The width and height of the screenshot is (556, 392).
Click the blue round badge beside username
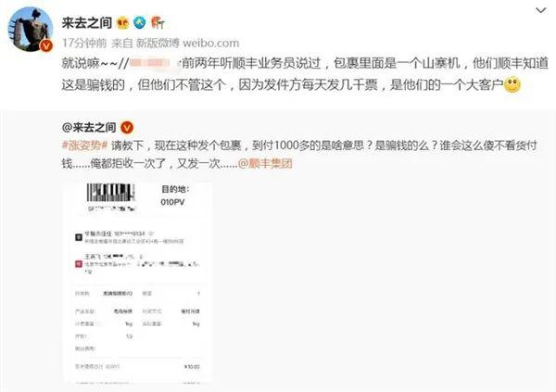[140, 23]
